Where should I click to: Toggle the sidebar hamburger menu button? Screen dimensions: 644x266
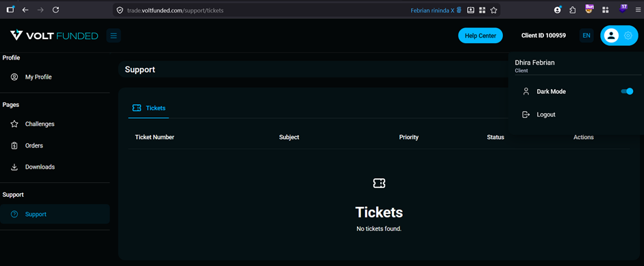coord(114,36)
